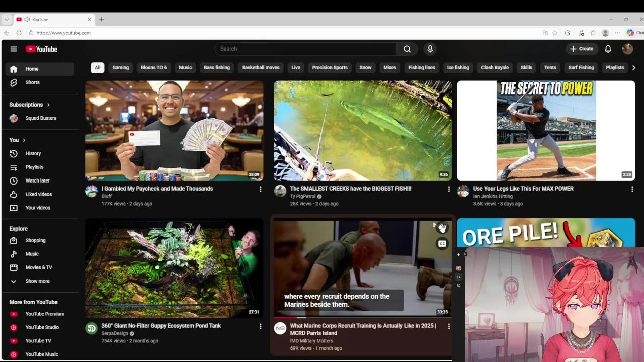This screenshot has height=362, width=644.
Task: Open options for Guppy Ecosystem Pond Tank video
Action: click(260, 326)
